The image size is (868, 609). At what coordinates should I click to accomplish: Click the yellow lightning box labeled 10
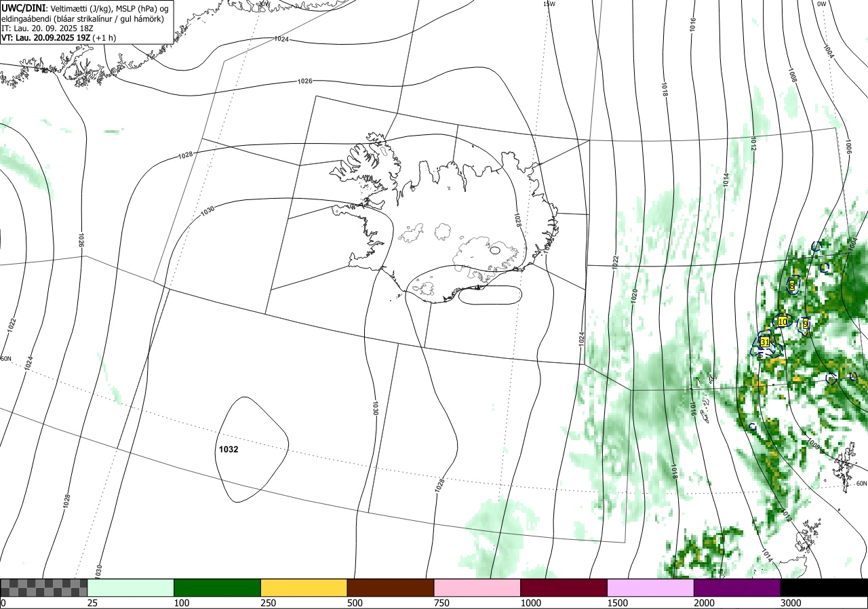[x=783, y=321]
